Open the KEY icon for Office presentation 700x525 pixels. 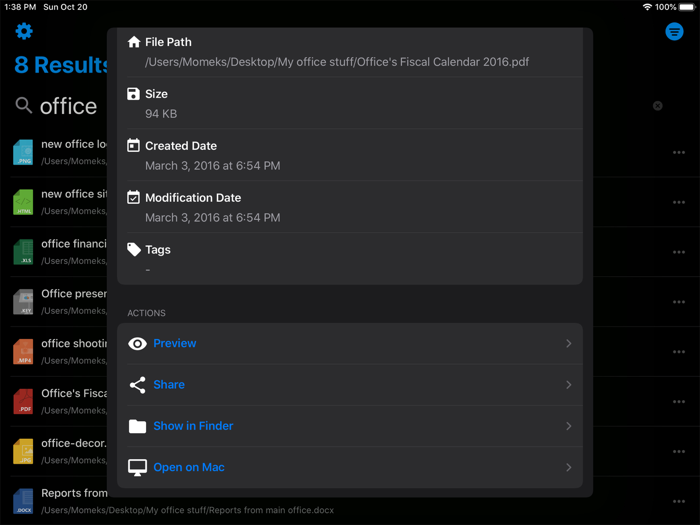pos(23,302)
